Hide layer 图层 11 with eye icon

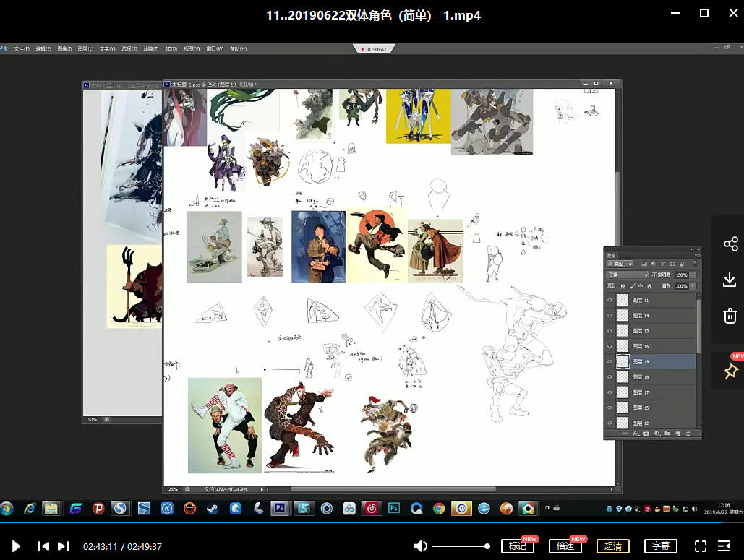[x=610, y=300]
